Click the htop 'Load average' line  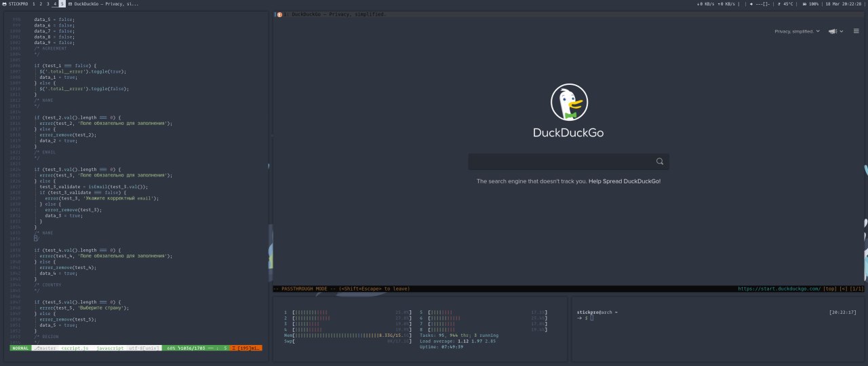[458, 341]
